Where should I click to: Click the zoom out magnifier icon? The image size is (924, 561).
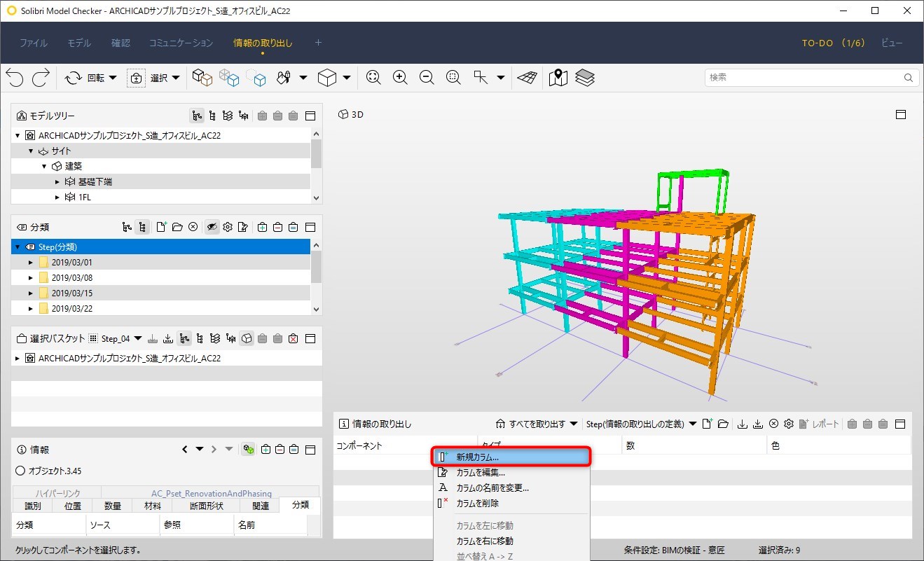pyautogui.click(x=427, y=78)
